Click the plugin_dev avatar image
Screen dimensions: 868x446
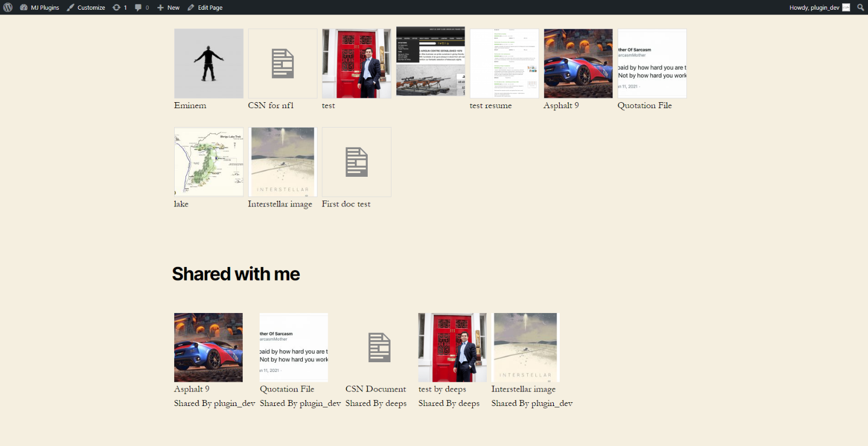tap(846, 8)
